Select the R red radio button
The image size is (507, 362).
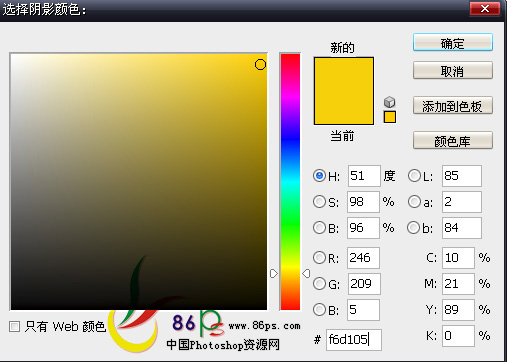pos(319,257)
